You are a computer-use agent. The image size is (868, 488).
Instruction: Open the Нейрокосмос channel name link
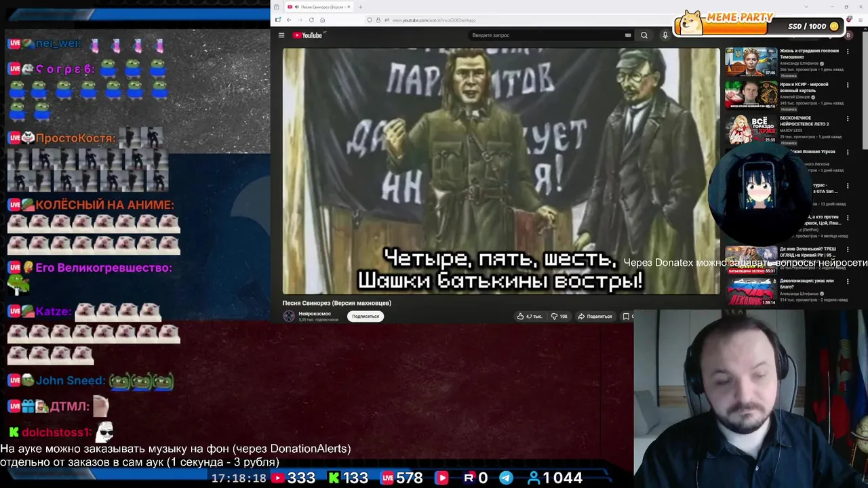coord(315,314)
